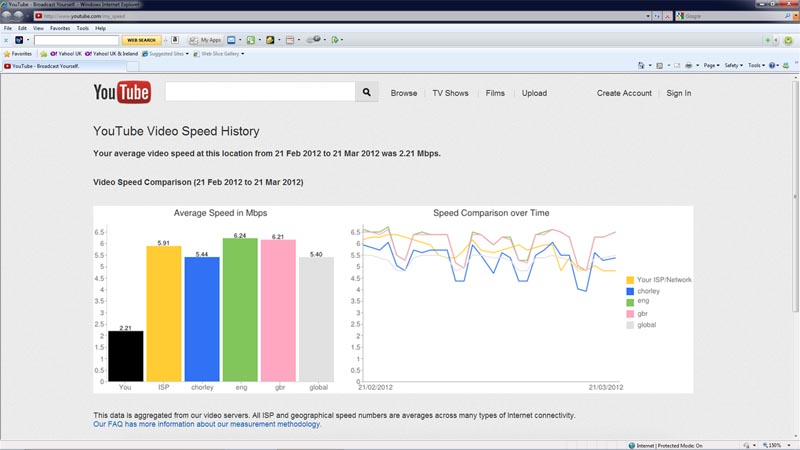Click the YouTube logo
Viewport: 800px width, 450px height.
pos(122,92)
